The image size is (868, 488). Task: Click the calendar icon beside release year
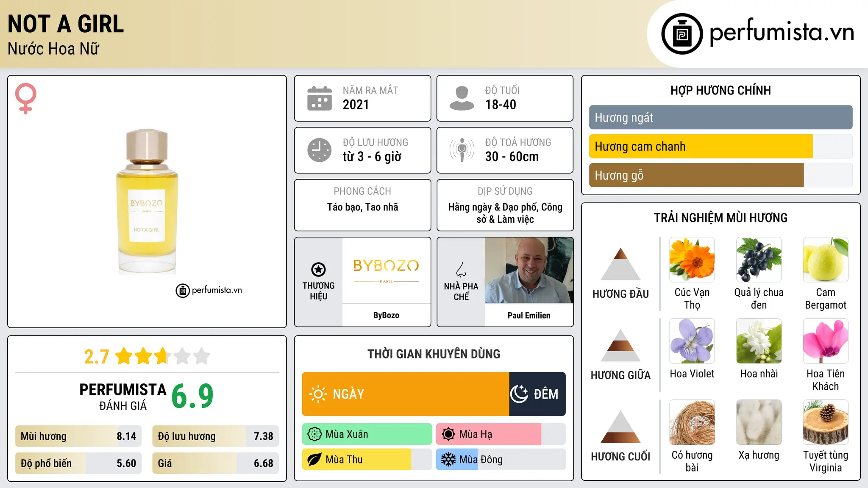[320, 98]
